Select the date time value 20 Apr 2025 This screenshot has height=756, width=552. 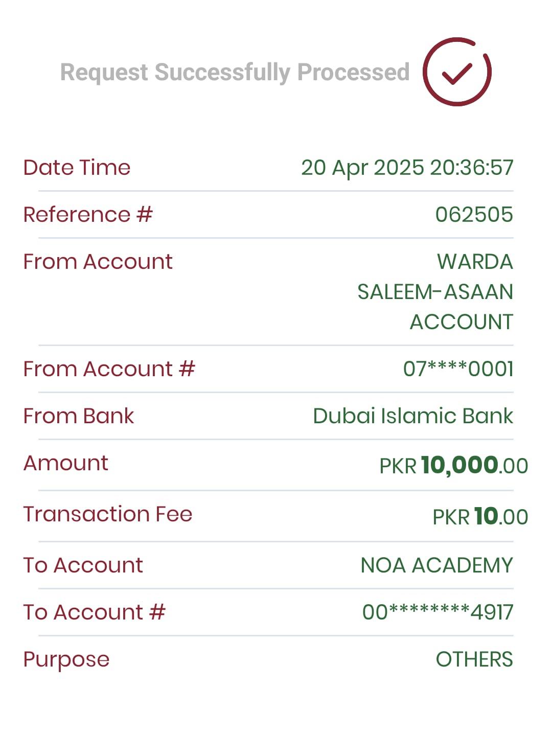(x=407, y=168)
